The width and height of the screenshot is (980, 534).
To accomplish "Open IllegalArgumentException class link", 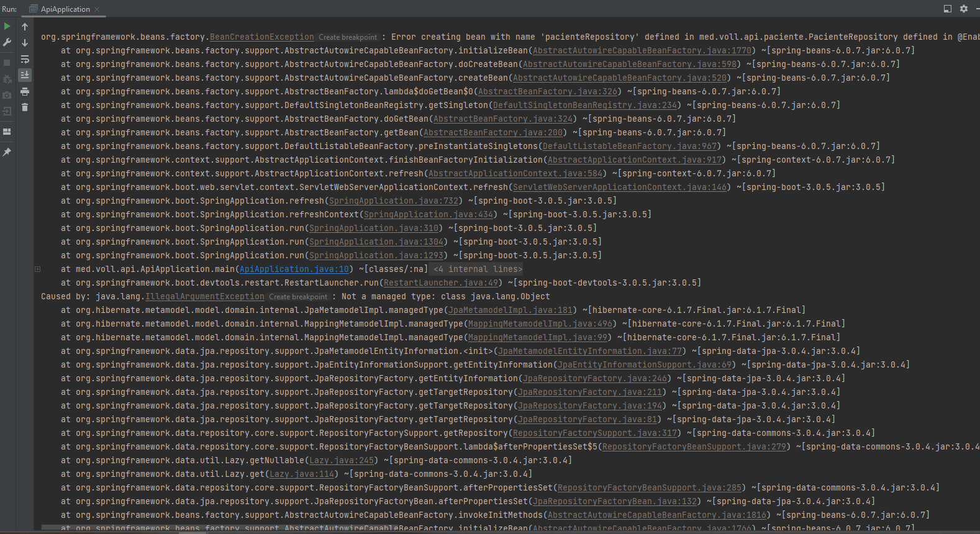I will point(205,297).
